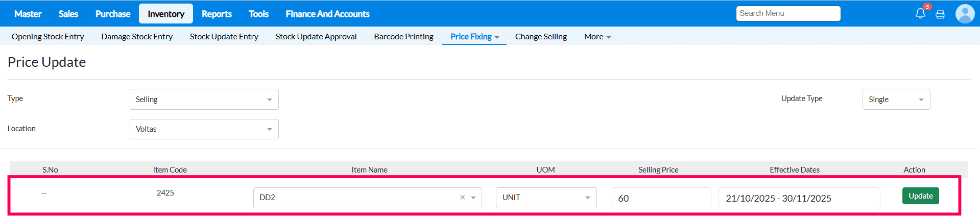Expand the Item Name dropdown arrow

pos(473,198)
